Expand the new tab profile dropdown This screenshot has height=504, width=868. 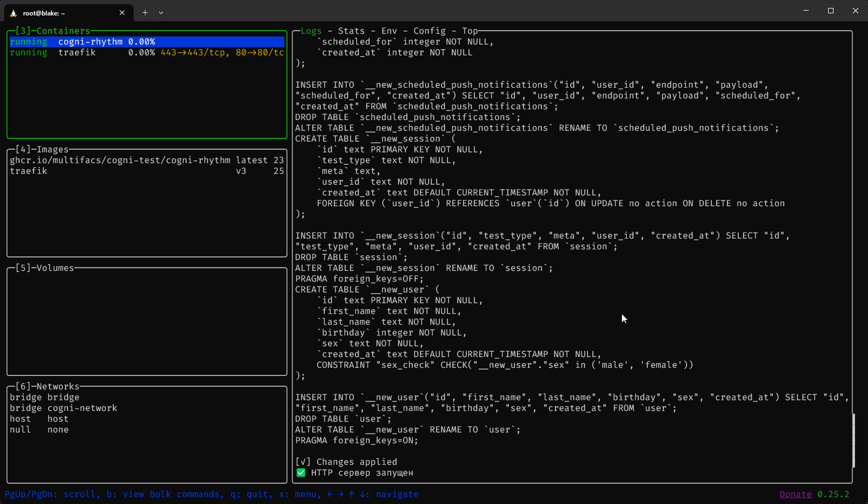(x=161, y=13)
